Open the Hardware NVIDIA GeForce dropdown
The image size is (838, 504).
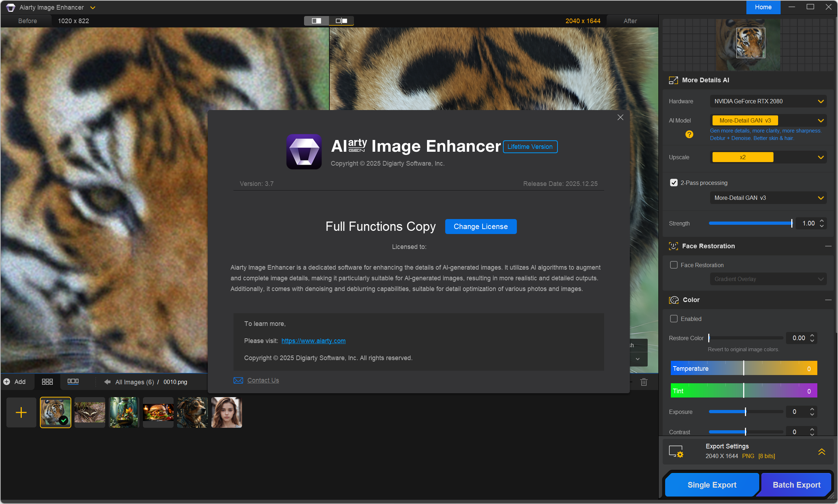(768, 101)
